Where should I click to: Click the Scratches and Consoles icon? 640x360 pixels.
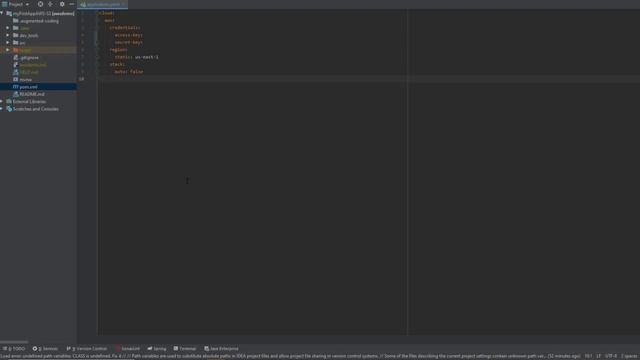(9, 109)
